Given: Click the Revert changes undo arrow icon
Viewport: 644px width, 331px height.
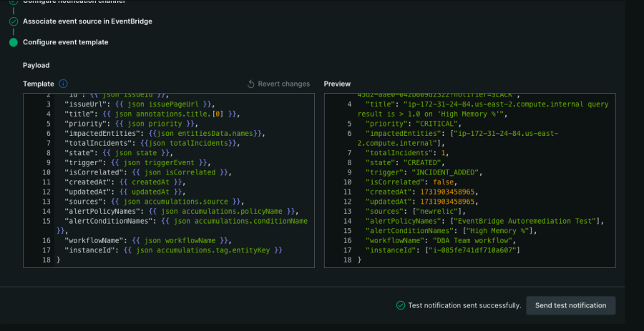Looking at the screenshot, I should tap(251, 84).
